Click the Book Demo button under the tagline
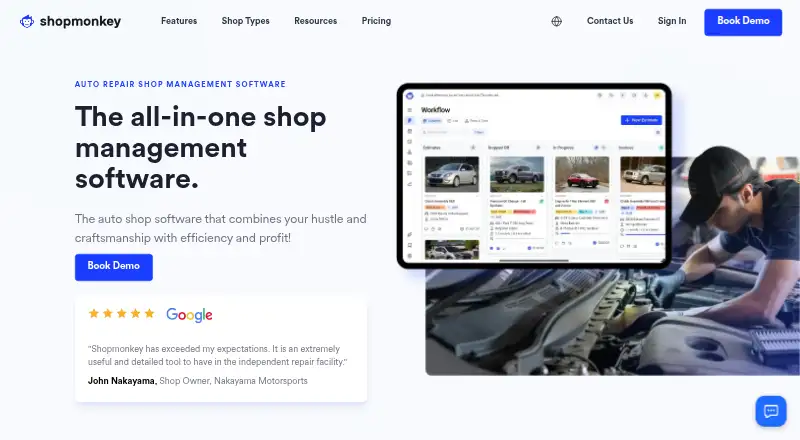800x440 pixels. point(114,267)
